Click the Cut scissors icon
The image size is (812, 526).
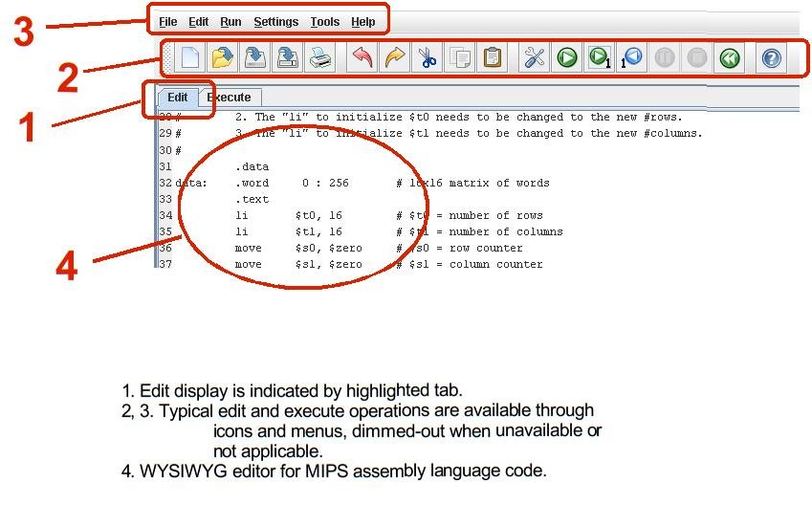[x=427, y=57]
